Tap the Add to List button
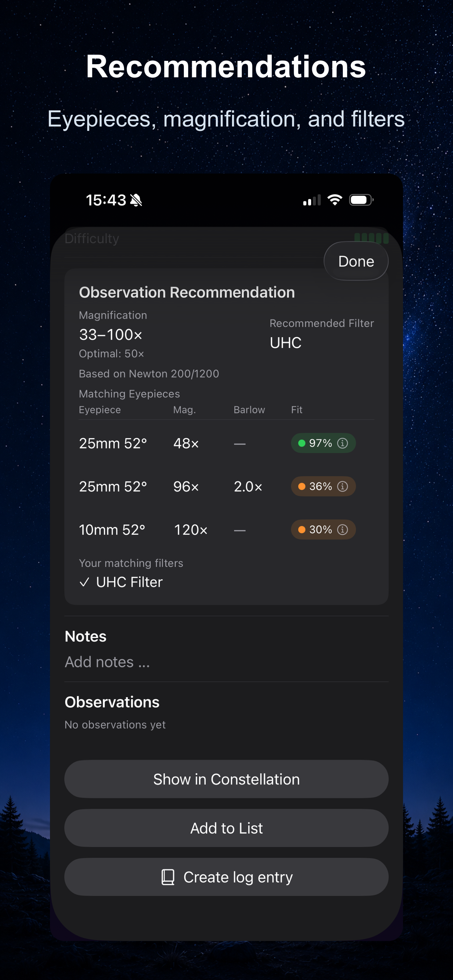This screenshot has width=453, height=980. pyautogui.click(x=226, y=828)
